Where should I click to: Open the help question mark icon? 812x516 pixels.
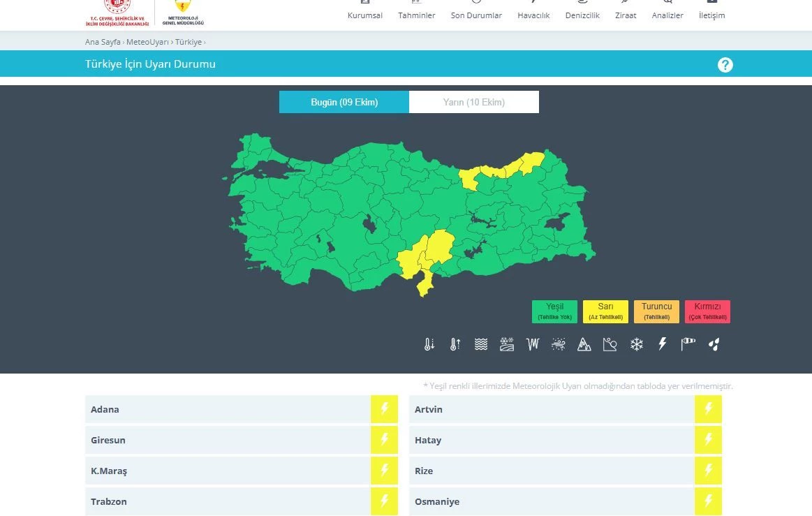(725, 65)
